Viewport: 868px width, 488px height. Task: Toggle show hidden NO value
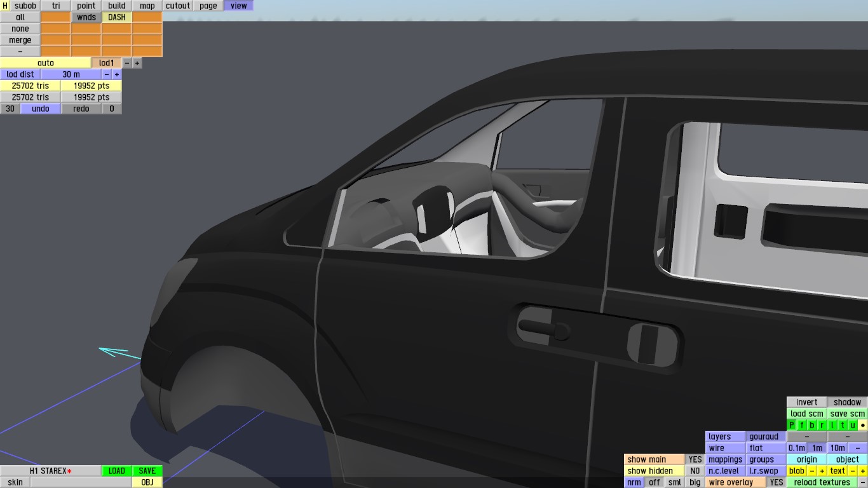pyautogui.click(x=695, y=471)
